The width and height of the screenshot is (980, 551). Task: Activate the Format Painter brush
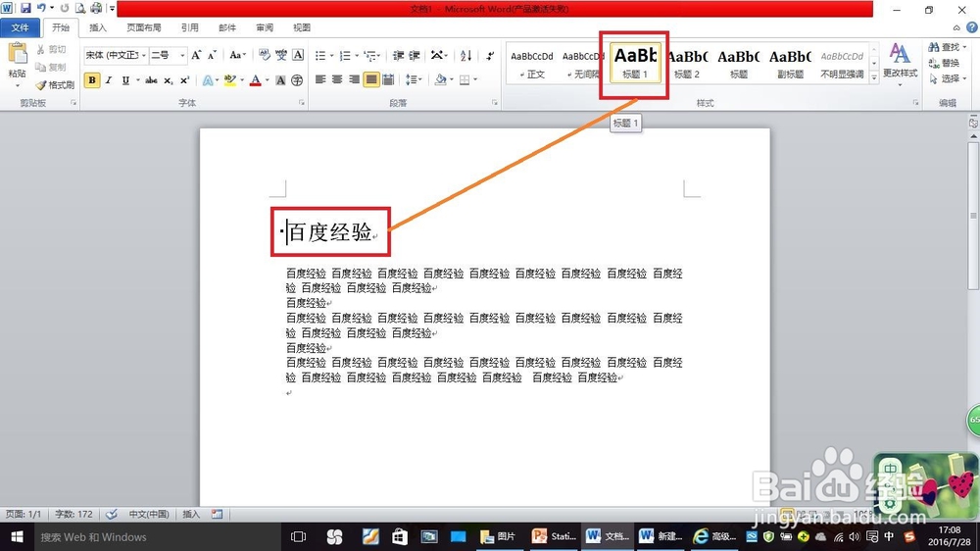tap(55, 84)
